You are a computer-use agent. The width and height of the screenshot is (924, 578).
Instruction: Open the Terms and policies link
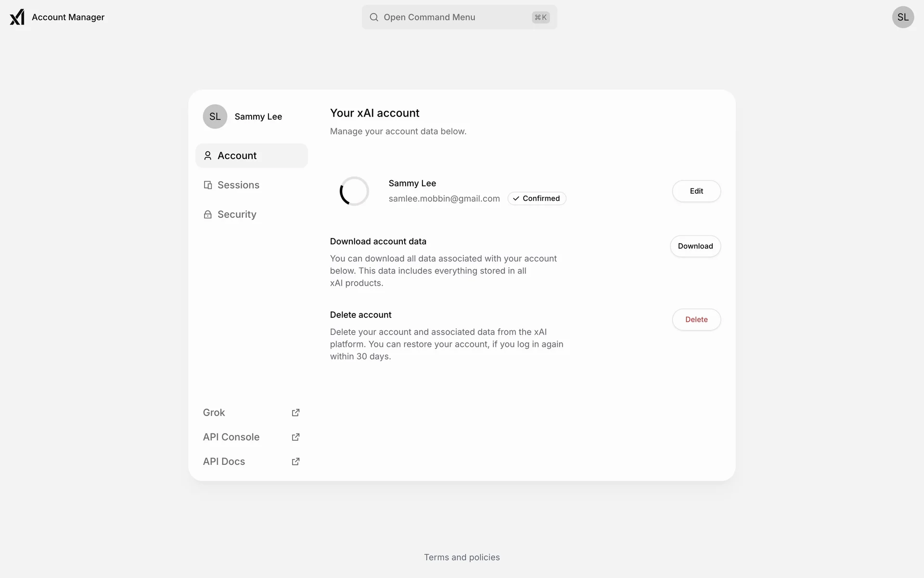tap(462, 557)
